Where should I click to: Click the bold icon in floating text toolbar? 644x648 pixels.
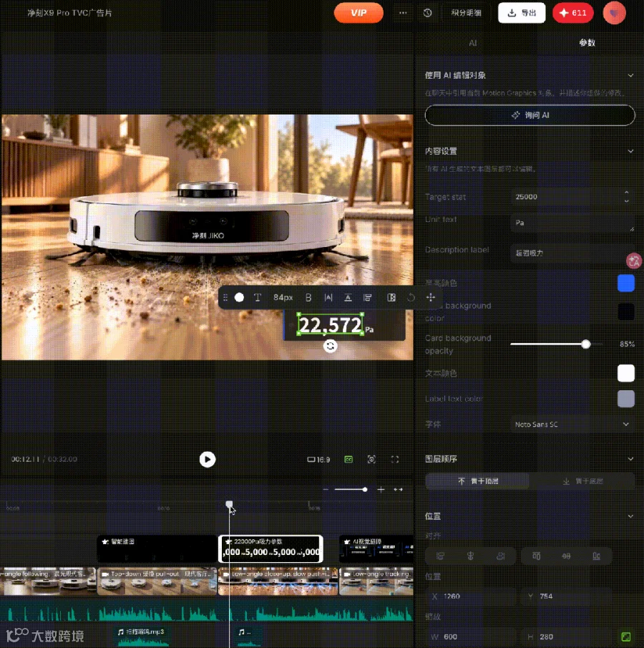point(308,298)
